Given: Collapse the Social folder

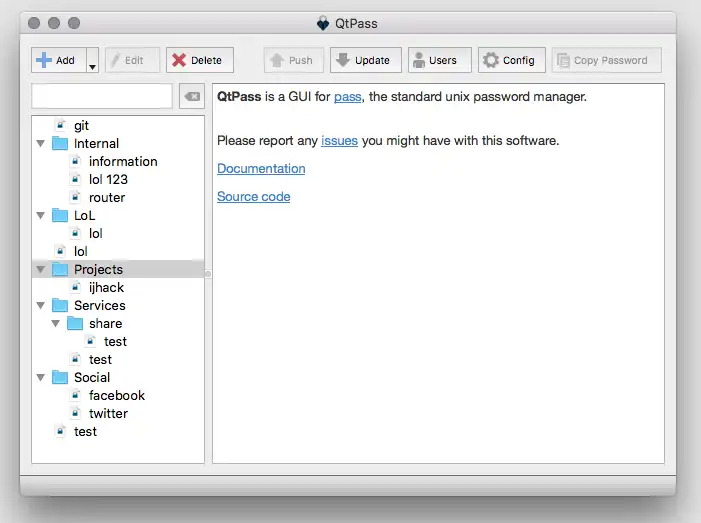Looking at the screenshot, I should coord(41,377).
